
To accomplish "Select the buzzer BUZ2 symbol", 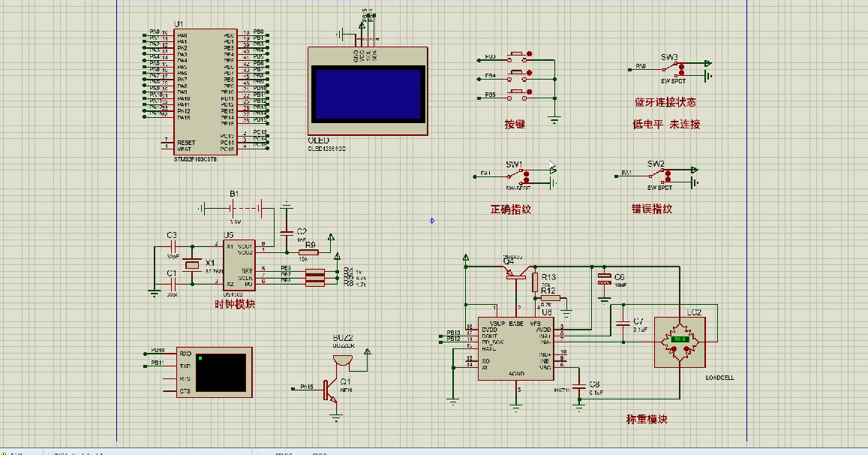I will point(341,359).
